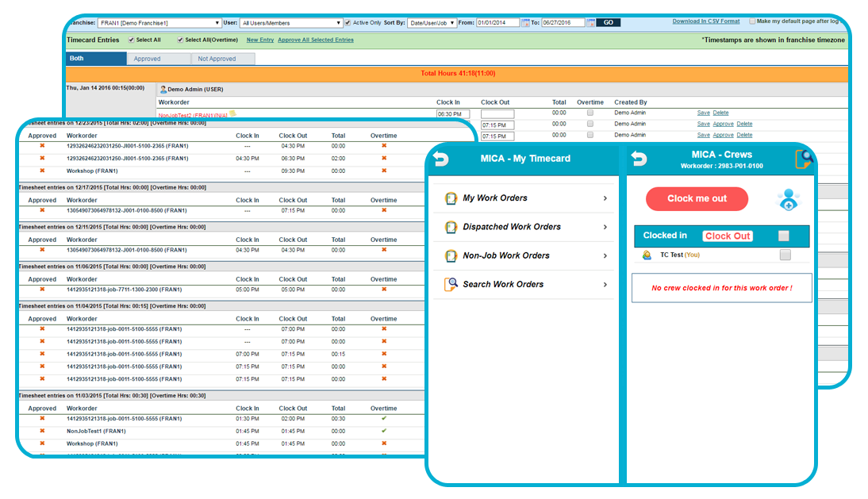Tap the My Work Orders clipboard icon
This screenshot has width=868, height=499.
(x=451, y=198)
